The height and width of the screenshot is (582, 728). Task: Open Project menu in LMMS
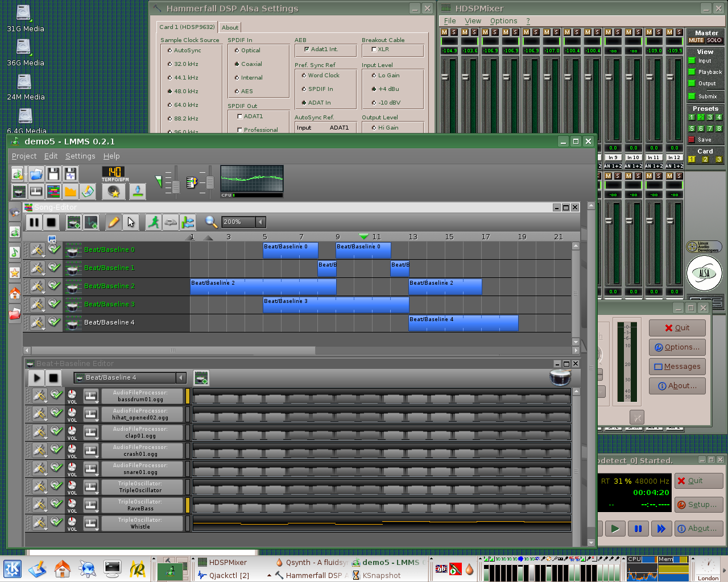24,156
